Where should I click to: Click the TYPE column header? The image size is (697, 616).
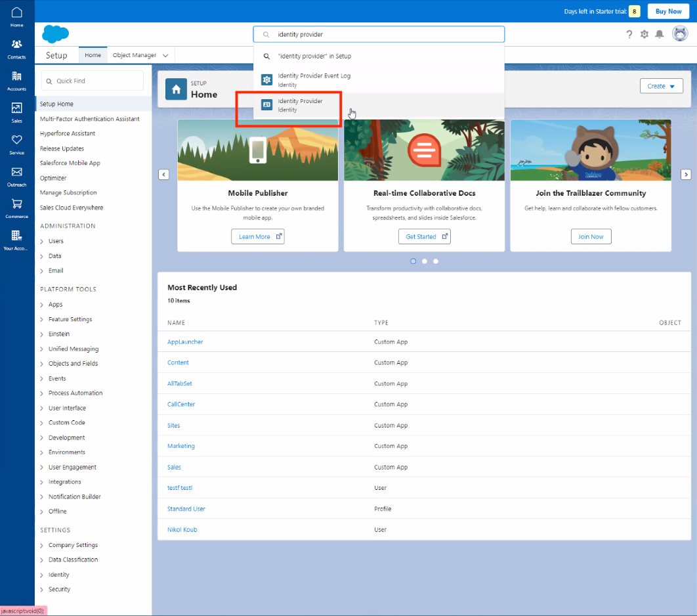point(381,322)
